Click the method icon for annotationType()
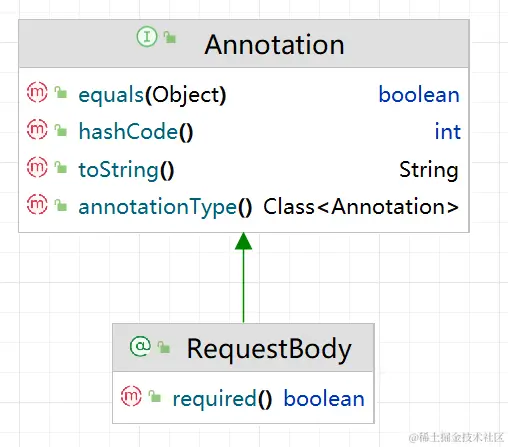Screen dimensions: 508x447 click(37, 204)
